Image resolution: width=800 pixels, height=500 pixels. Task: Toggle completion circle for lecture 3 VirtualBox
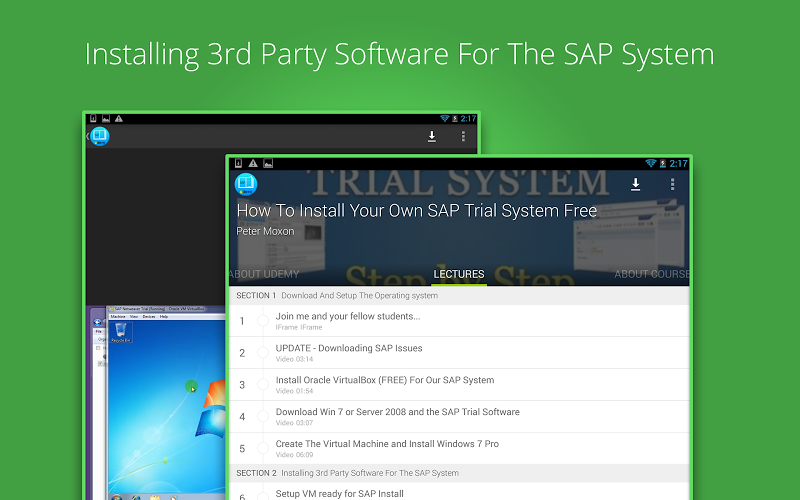(x=263, y=385)
